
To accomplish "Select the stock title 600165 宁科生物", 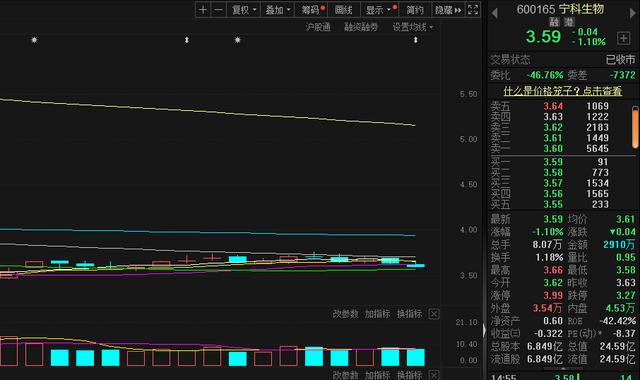I will pyautogui.click(x=560, y=9).
